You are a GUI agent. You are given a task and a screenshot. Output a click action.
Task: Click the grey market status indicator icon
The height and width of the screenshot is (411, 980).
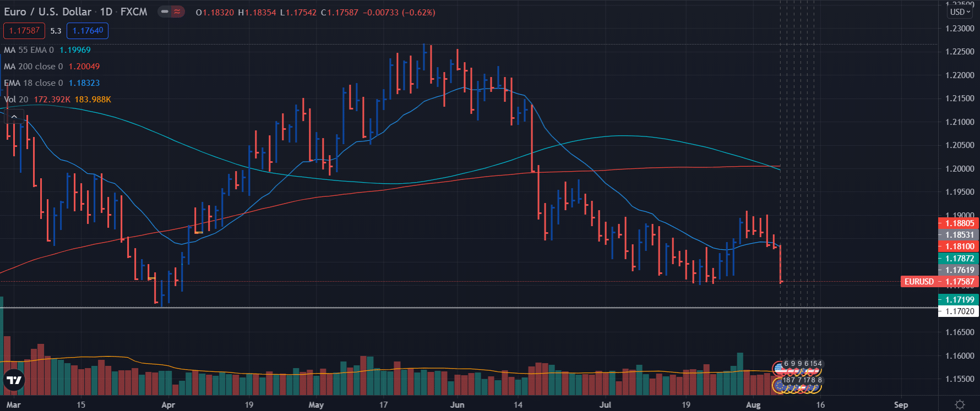[x=165, y=12]
